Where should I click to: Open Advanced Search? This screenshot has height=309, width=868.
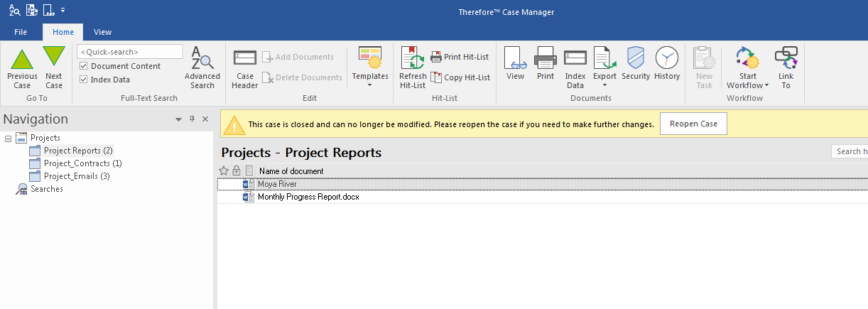click(202, 68)
